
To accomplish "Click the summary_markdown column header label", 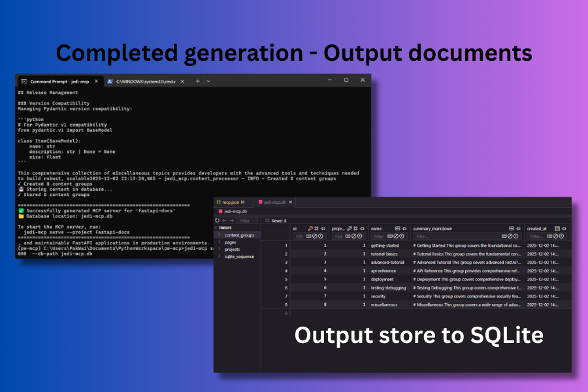I will (x=433, y=229).
